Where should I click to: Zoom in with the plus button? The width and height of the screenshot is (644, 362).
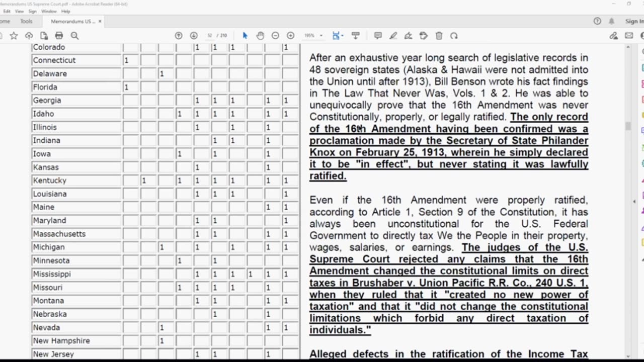click(x=290, y=36)
